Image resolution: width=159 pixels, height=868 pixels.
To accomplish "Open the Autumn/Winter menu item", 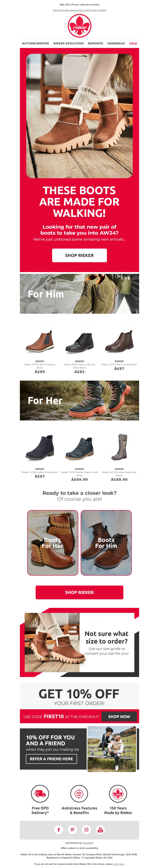I will 35,43.
